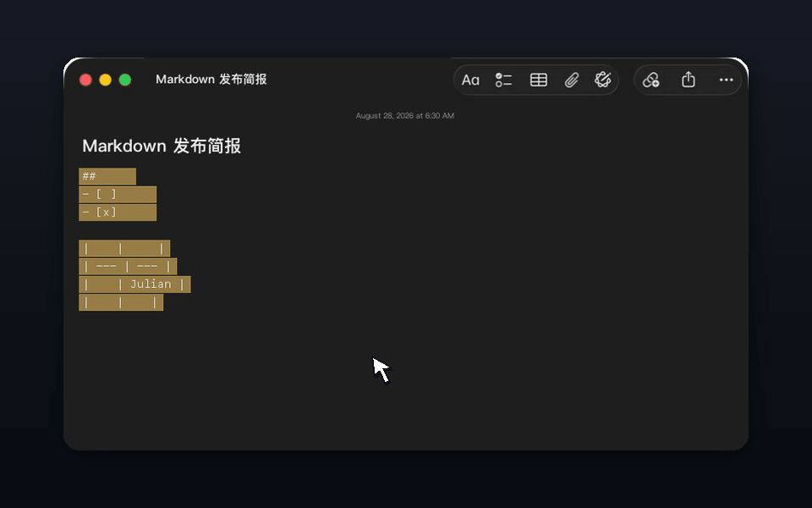Screen dimensions: 812x508
Task: Click the last table row line
Action: [x=121, y=302]
